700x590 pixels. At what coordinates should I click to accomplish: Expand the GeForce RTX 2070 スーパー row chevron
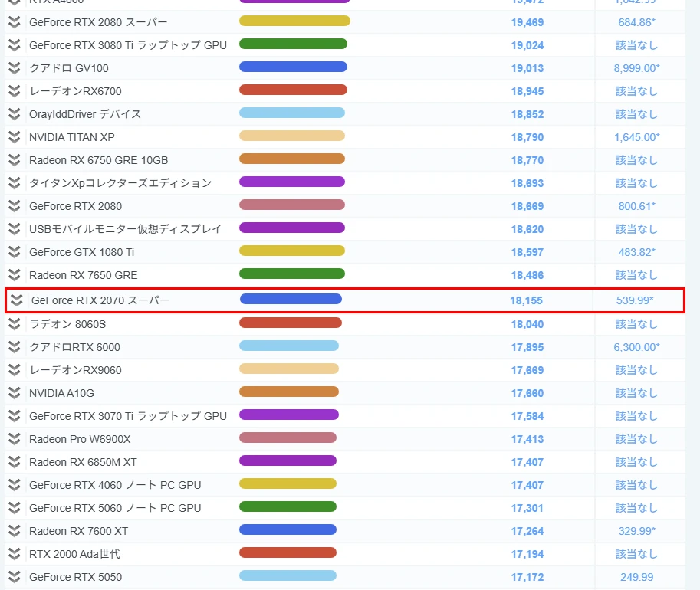pos(16,300)
